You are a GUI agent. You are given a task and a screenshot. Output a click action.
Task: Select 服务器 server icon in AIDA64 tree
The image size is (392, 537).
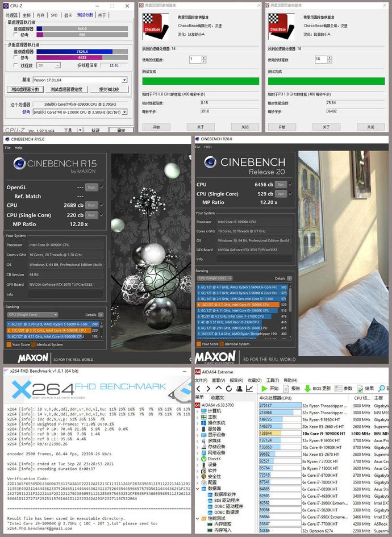coord(204,429)
